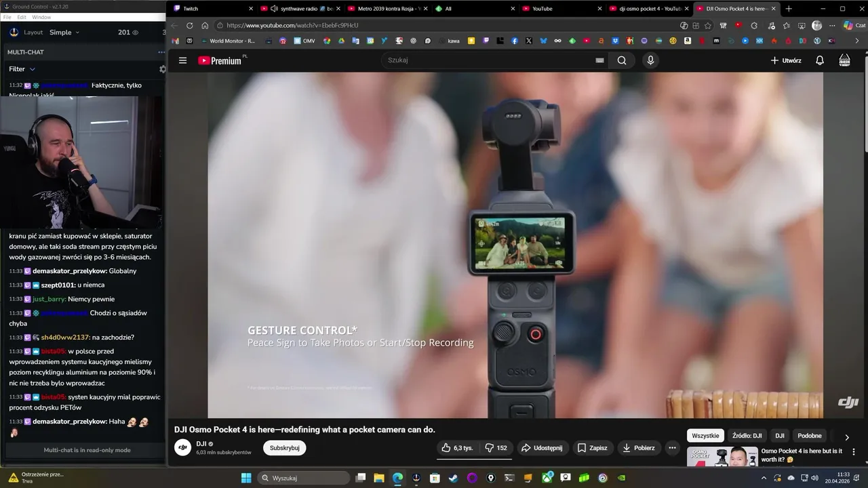Open the on-screen keyboard icon in search box
This screenshot has width=868, height=488.
599,60
